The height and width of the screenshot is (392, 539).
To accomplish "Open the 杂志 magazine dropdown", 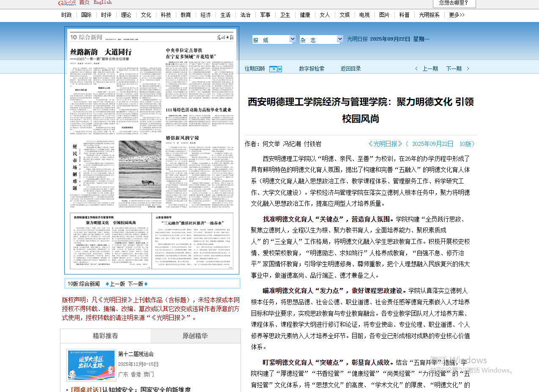I will pyautogui.click(x=339, y=39).
